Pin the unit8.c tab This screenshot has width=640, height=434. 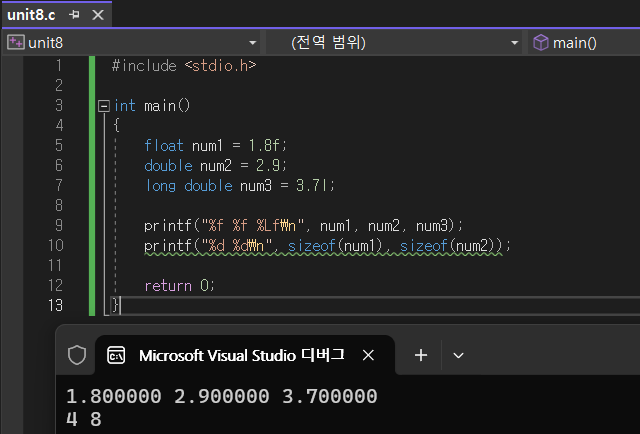[74, 15]
